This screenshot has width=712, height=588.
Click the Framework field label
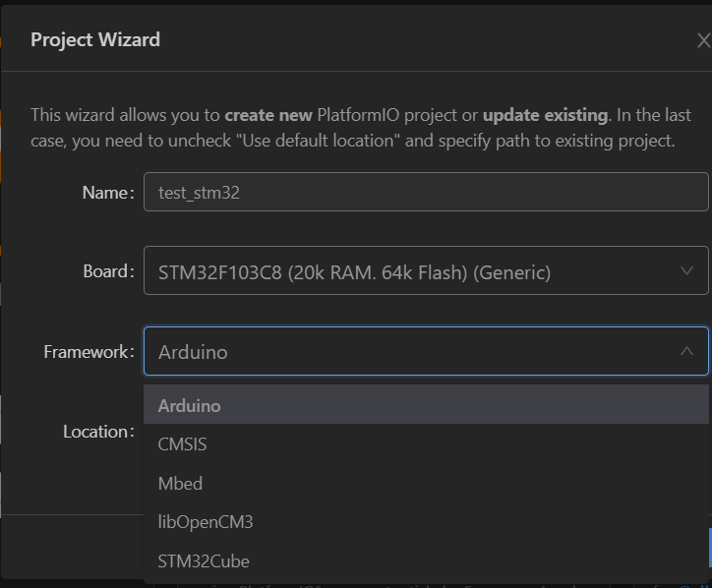point(89,351)
